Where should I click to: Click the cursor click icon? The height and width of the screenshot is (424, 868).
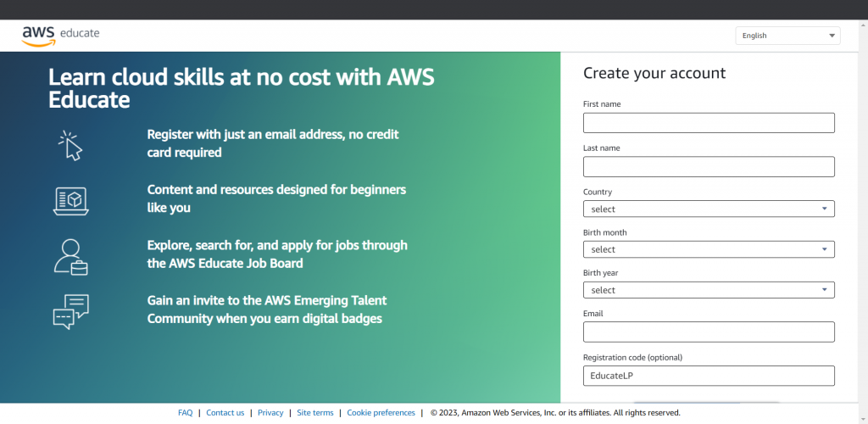[x=70, y=145]
